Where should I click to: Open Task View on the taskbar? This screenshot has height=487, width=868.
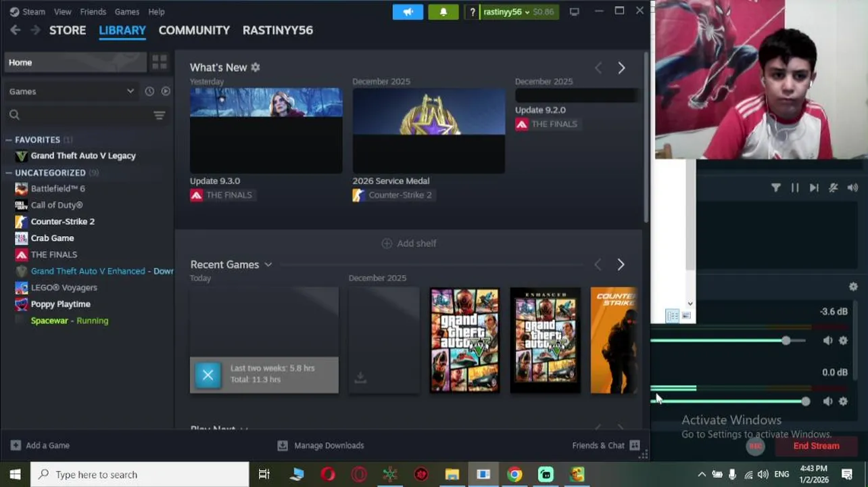point(264,474)
